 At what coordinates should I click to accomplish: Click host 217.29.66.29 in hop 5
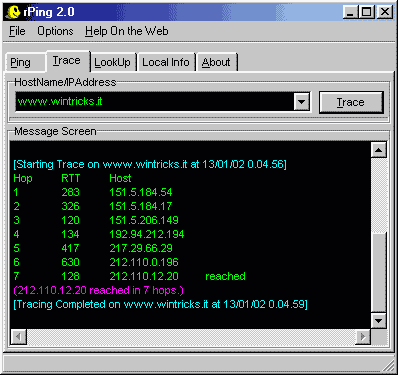point(141,248)
